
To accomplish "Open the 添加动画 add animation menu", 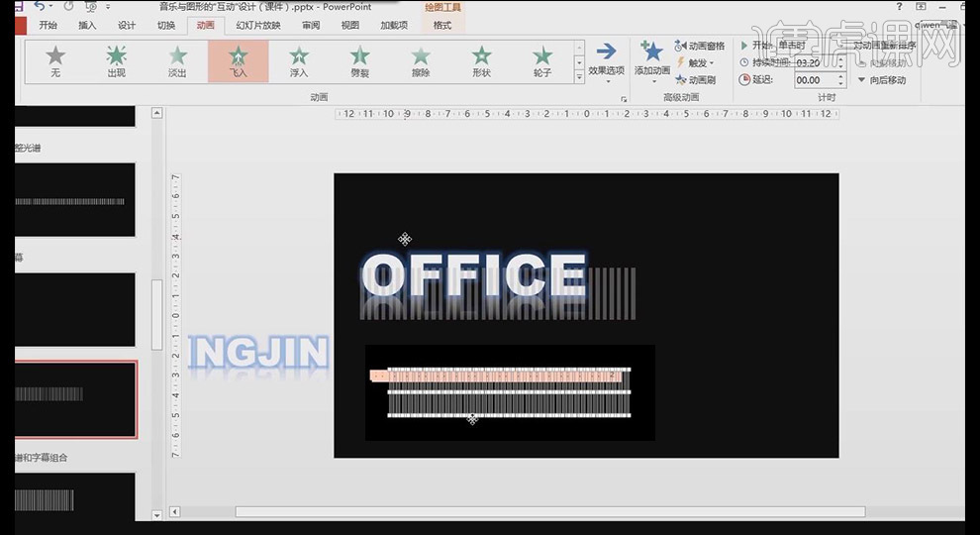I will click(652, 61).
